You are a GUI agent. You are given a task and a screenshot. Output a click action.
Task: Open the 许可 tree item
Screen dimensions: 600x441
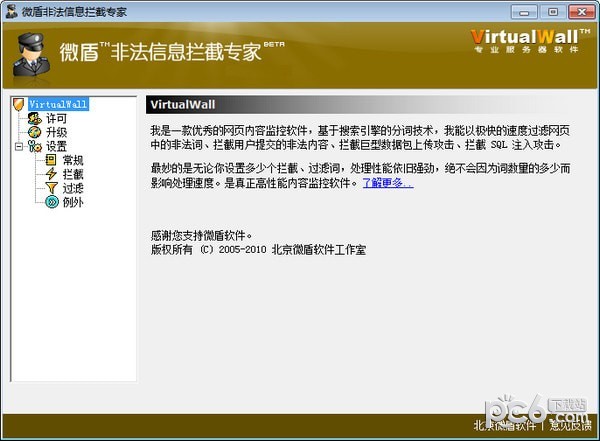point(56,119)
